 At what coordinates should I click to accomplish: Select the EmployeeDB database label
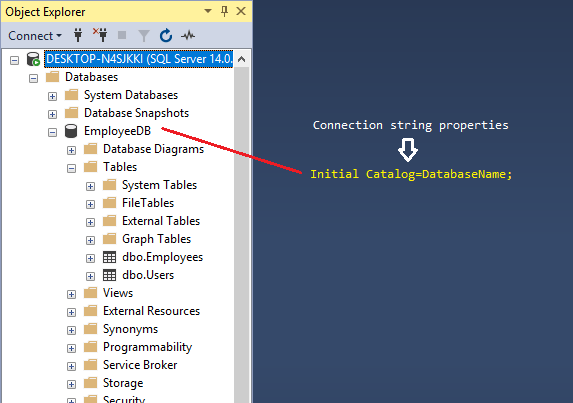(117, 131)
